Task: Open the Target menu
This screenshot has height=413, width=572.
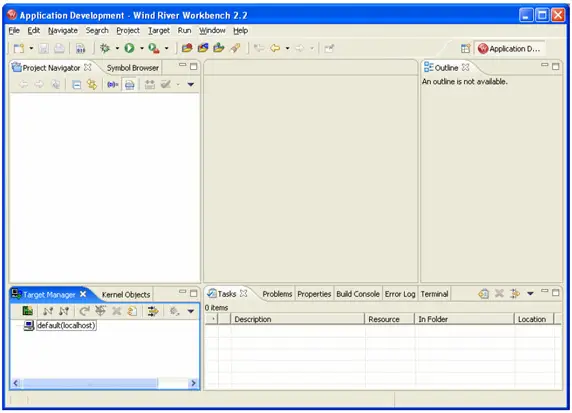Action: (x=159, y=31)
